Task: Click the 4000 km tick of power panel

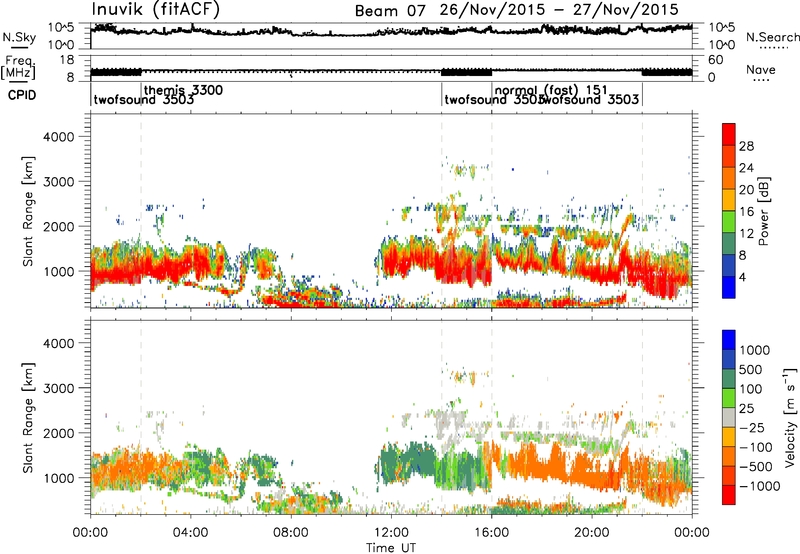Action: click(58, 137)
